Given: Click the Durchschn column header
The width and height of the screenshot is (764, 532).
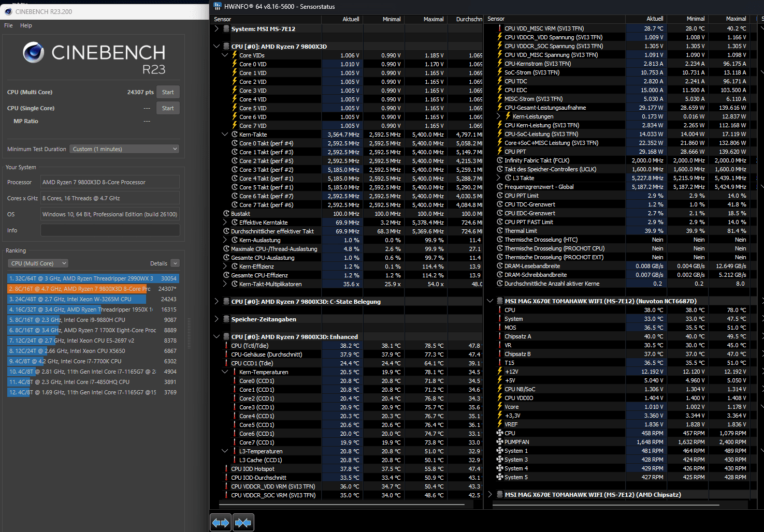Looking at the screenshot, I should tap(465, 19).
